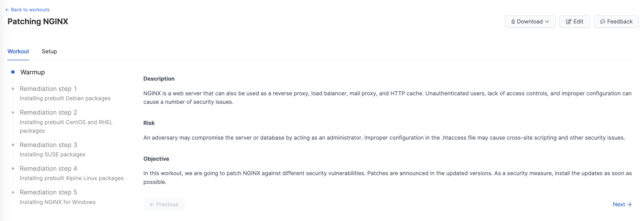644x221 pixels.
Task: Go to Back to workouts link
Action: coord(27,10)
